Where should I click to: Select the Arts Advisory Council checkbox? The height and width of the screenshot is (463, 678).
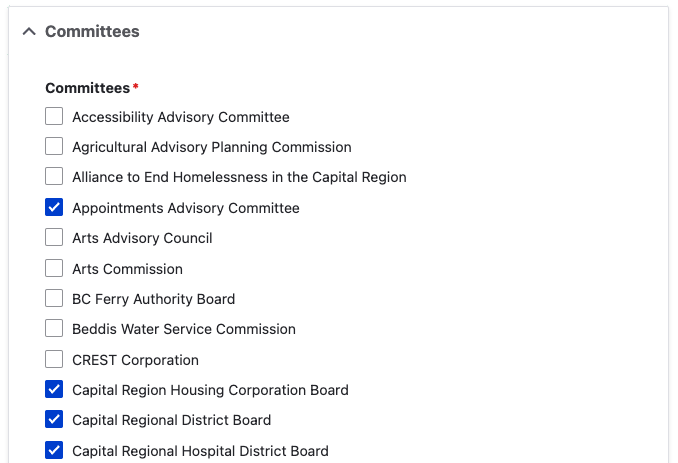54,238
